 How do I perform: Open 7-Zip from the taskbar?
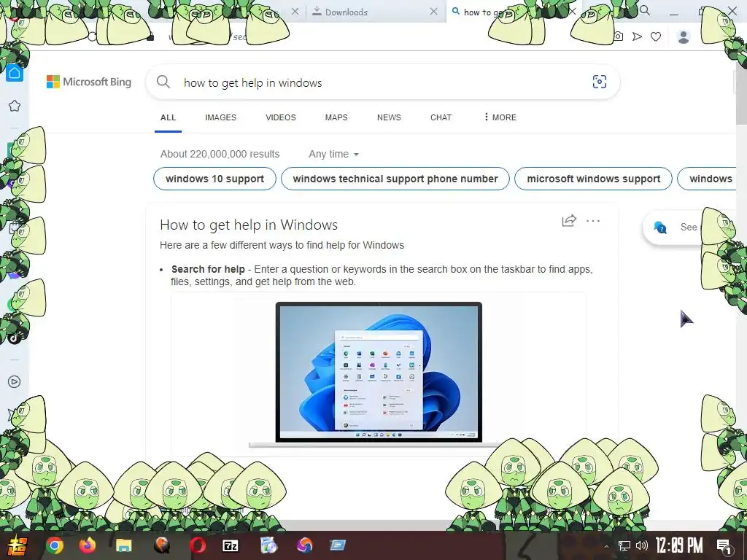(x=231, y=545)
